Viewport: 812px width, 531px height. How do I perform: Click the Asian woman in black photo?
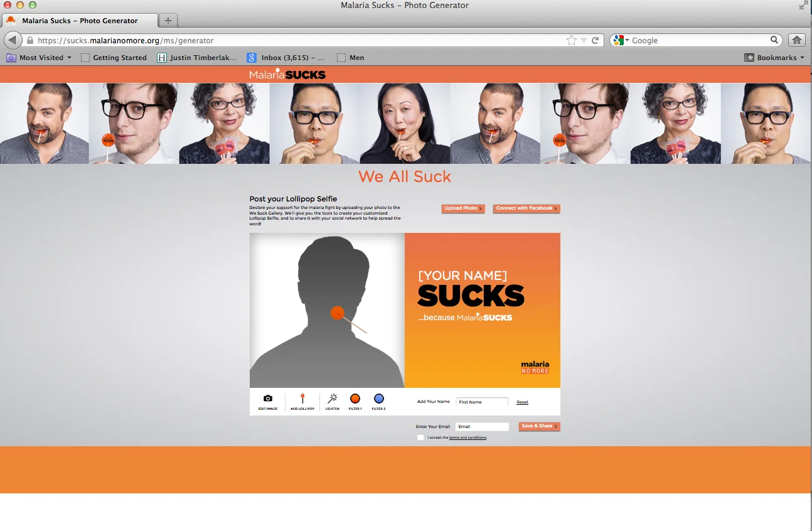(x=405, y=124)
